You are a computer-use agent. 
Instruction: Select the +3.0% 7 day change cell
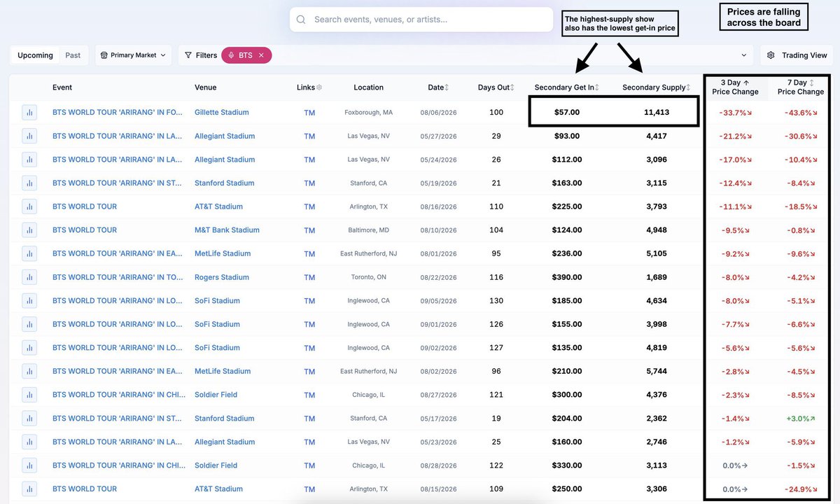click(x=801, y=419)
